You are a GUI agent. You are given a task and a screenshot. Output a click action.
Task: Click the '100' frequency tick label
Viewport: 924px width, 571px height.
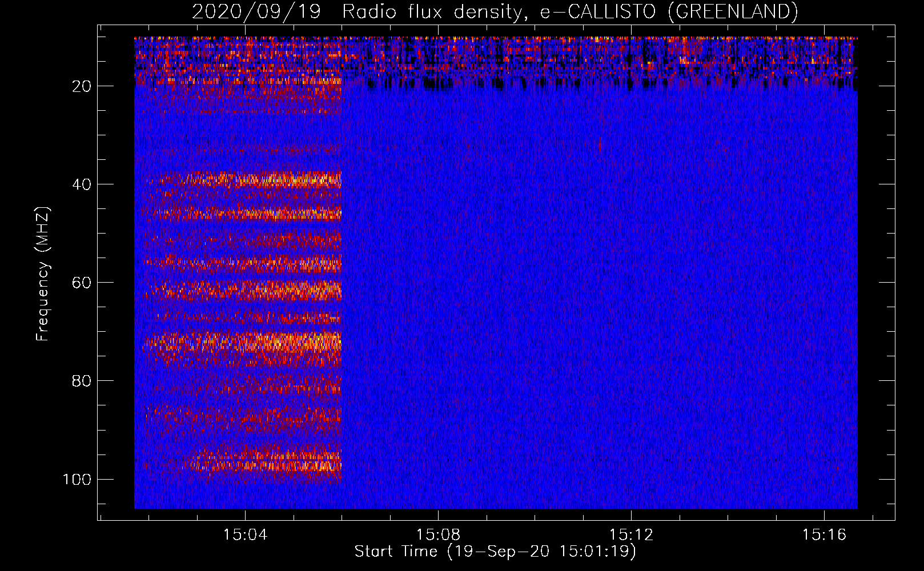tap(77, 479)
